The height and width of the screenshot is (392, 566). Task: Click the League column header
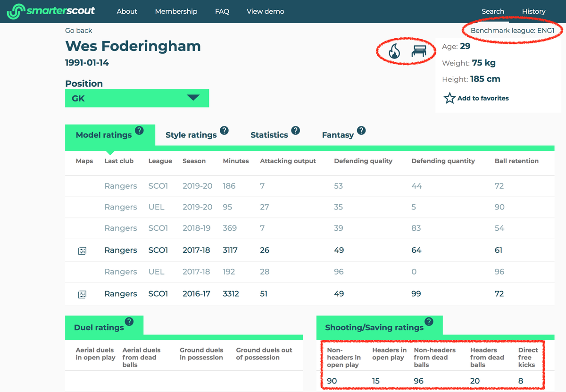(x=160, y=161)
